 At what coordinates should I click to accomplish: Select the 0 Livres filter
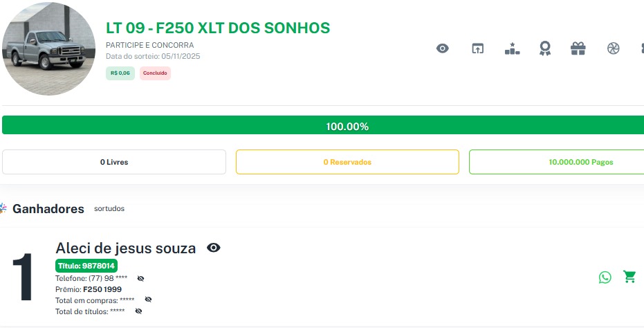[x=114, y=162]
